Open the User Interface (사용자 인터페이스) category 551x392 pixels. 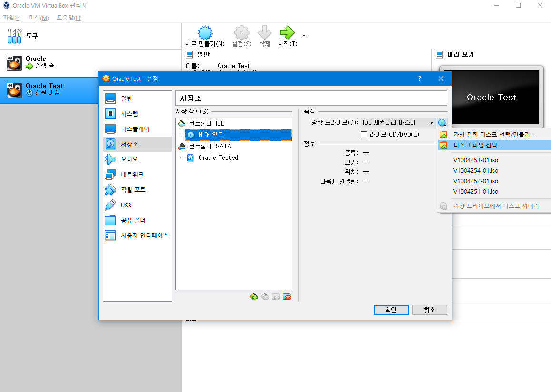click(138, 235)
